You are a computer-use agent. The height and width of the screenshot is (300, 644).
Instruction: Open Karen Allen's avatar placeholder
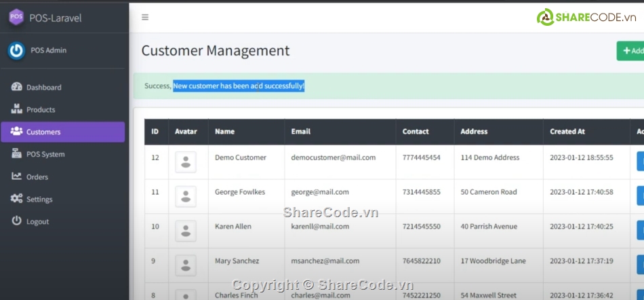[186, 231]
